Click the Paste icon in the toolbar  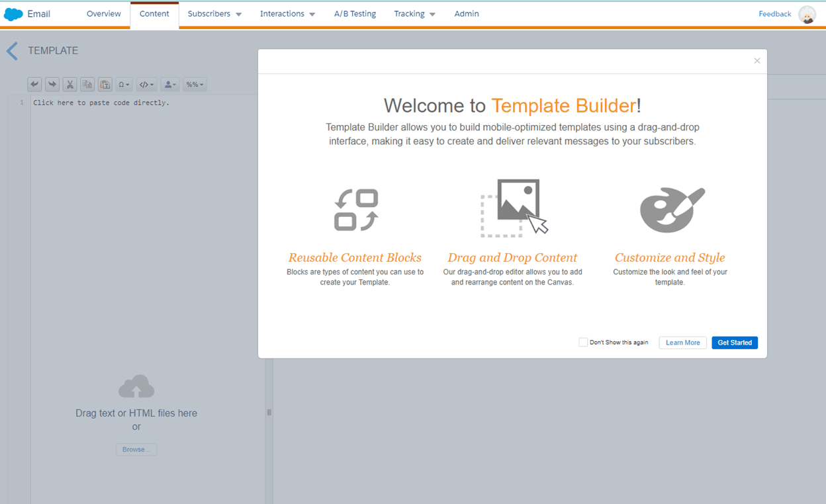pyautogui.click(x=105, y=84)
